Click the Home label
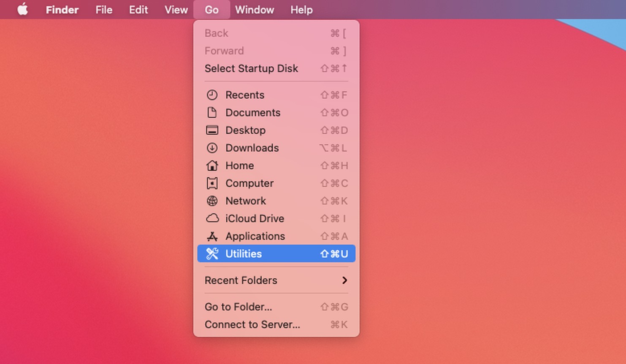This screenshot has width=626, height=364. pyautogui.click(x=239, y=165)
